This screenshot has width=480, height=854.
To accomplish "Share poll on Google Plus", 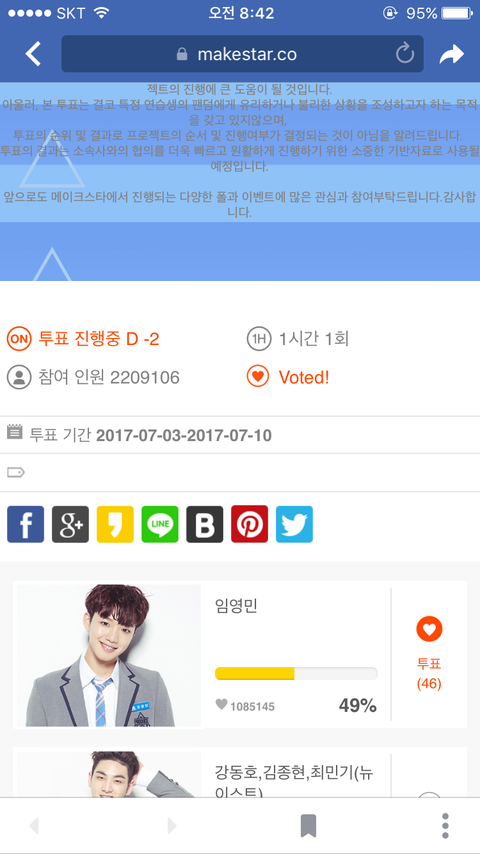I will (x=70, y=524).
